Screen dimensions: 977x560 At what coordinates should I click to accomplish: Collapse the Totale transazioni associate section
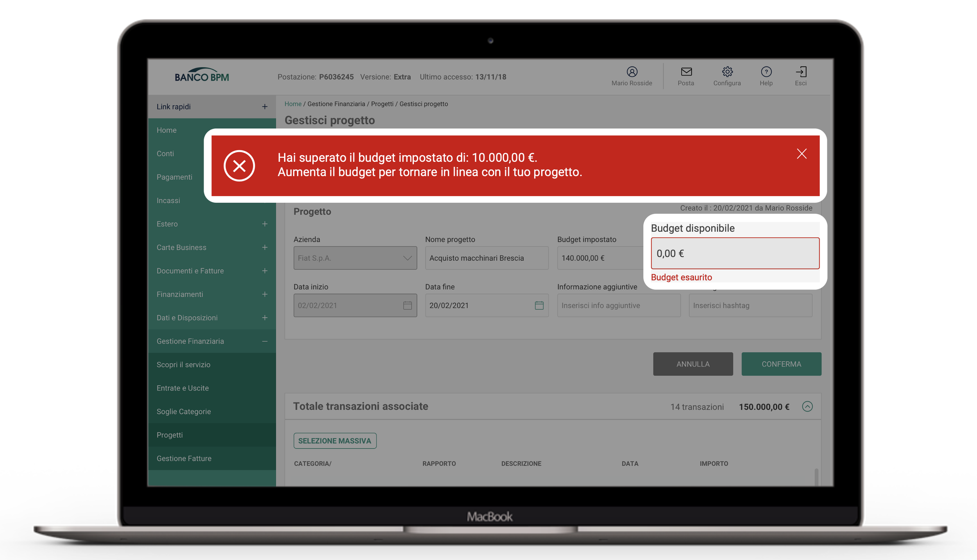(x=807, y=406)
